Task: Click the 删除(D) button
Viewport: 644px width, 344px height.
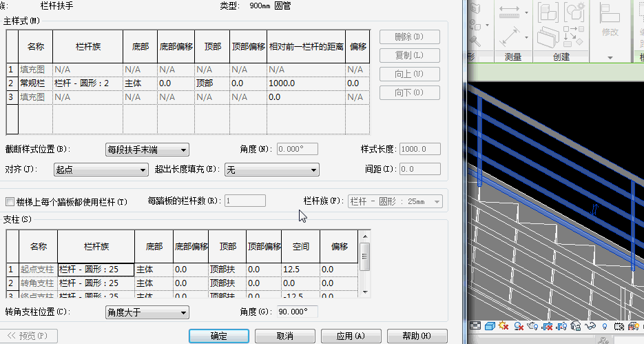Action: point(410,37)
